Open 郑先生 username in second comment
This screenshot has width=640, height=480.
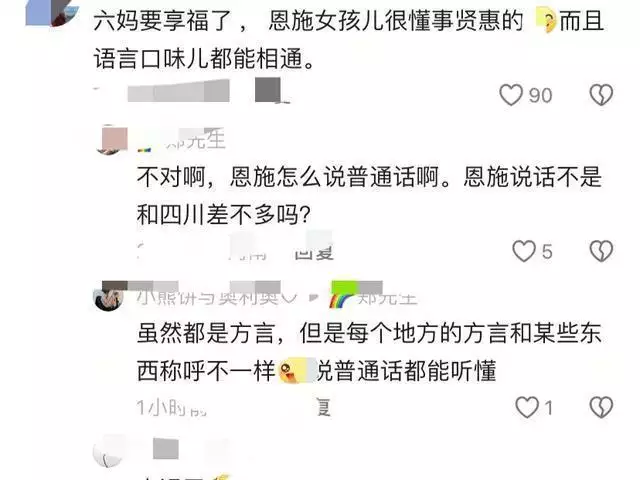pyautogui.click(x=195, y=140)
